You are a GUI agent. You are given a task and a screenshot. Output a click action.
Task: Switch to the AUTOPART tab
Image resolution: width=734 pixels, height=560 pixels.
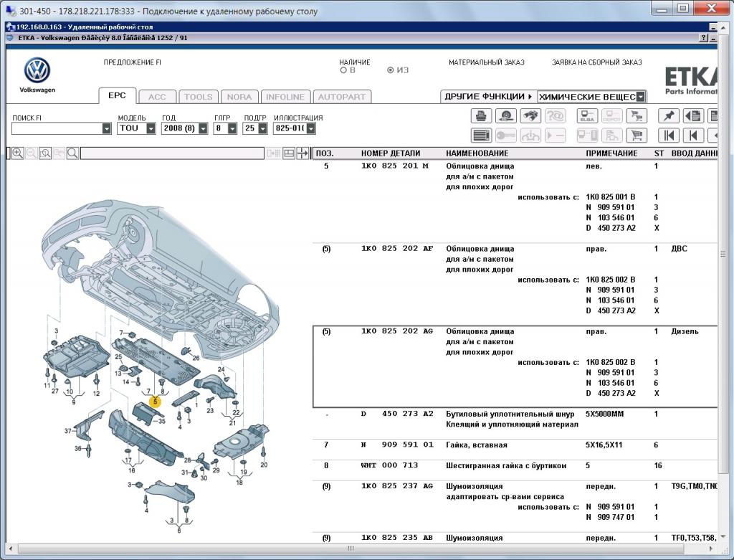point(342,97)
